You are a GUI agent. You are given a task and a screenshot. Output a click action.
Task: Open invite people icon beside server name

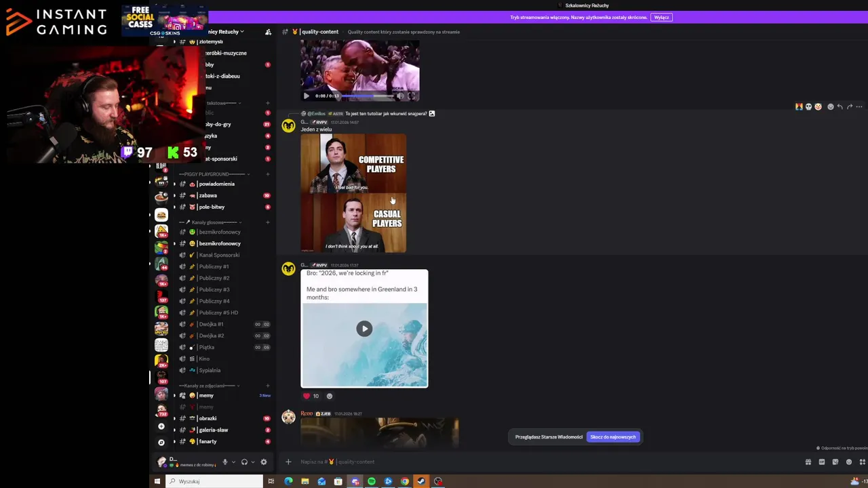(x=268, y=32)
